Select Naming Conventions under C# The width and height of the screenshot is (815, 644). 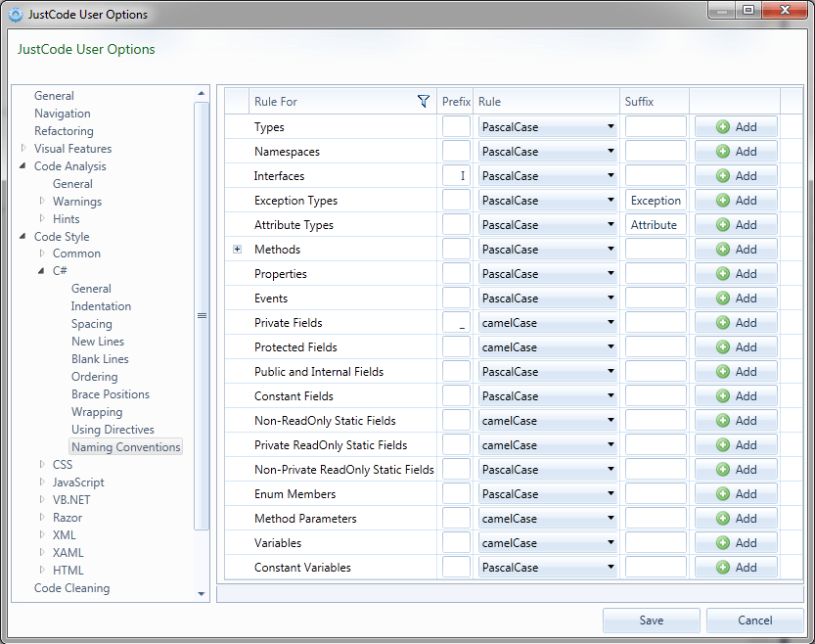(126, 447)
